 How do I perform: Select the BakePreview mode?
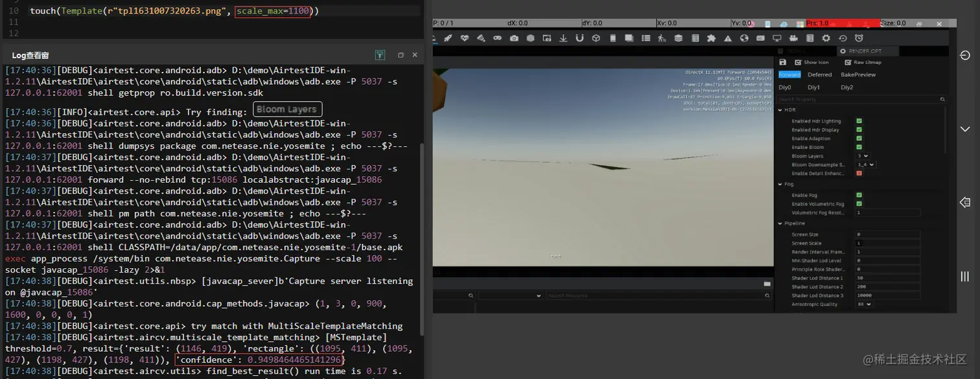click(858, 75)
